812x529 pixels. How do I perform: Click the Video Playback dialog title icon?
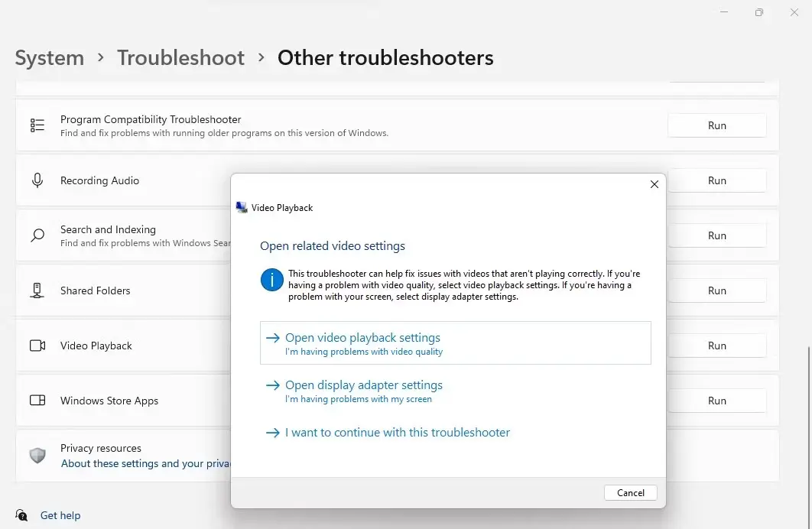pyautogui.click(x=242, y=208)
